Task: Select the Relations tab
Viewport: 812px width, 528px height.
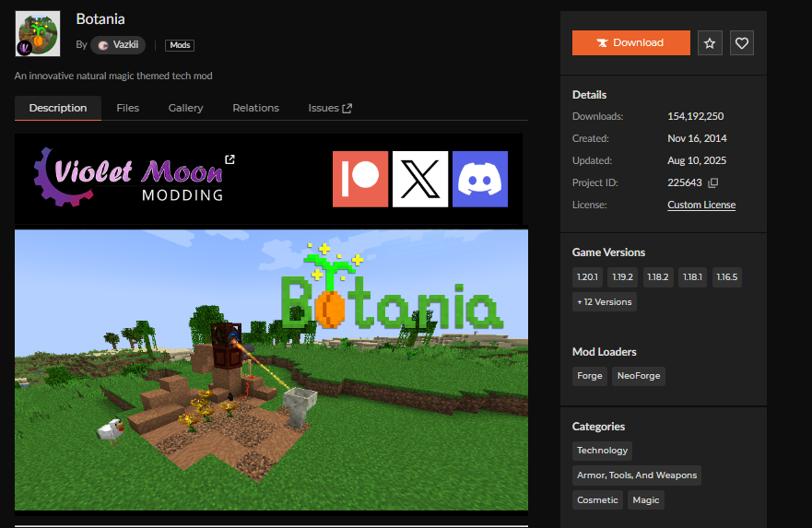Action: click(255, 108)
